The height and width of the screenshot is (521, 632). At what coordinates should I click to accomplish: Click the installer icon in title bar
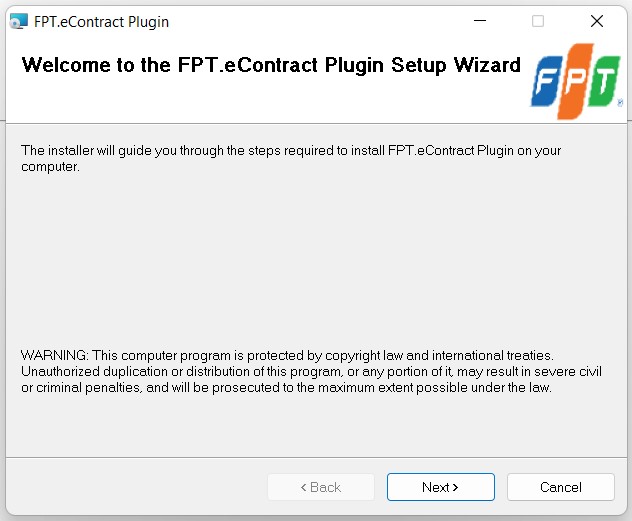[19, 21]
